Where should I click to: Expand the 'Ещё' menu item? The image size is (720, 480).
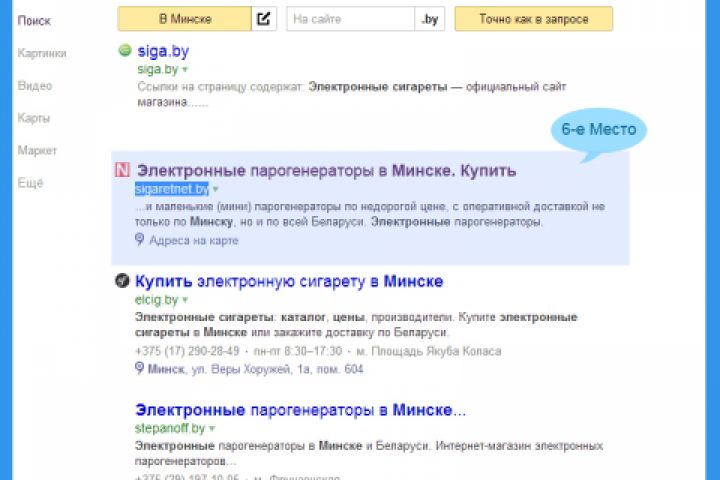(30, 183)
